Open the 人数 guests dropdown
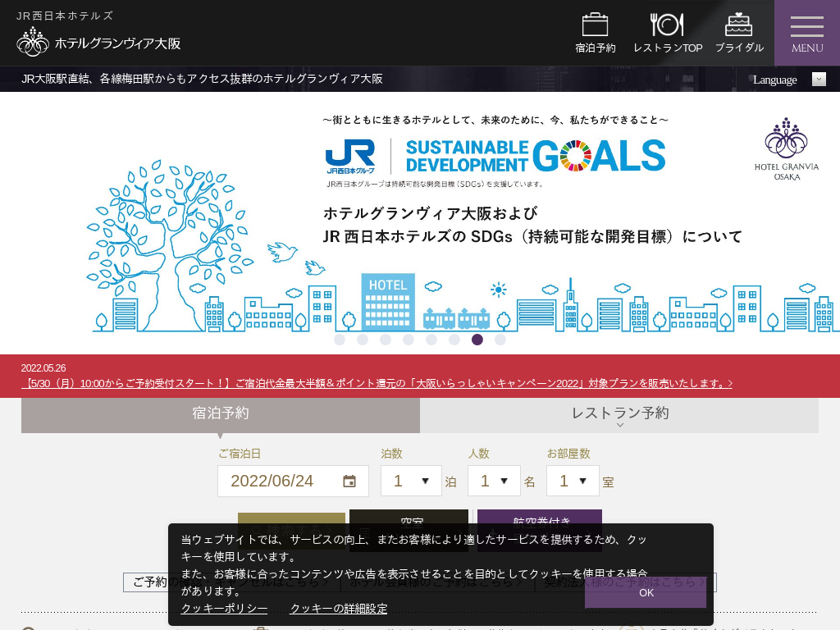 tap(494, 481)
